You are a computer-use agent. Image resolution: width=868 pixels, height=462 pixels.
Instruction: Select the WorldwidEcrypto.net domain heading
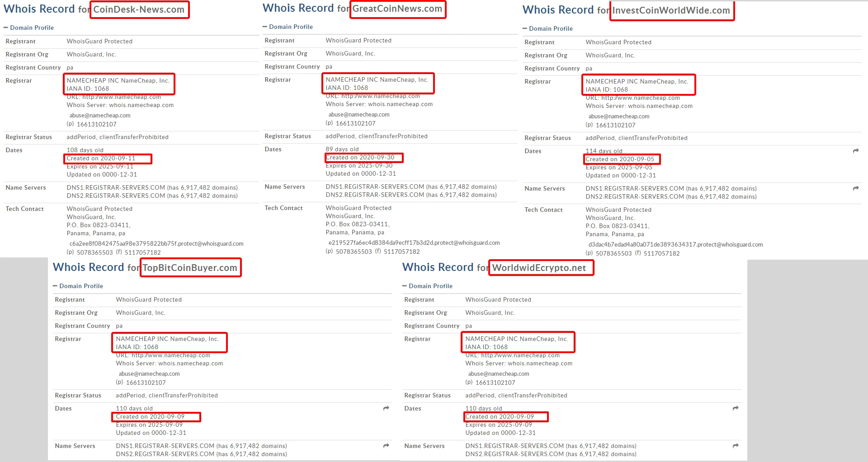539,268
